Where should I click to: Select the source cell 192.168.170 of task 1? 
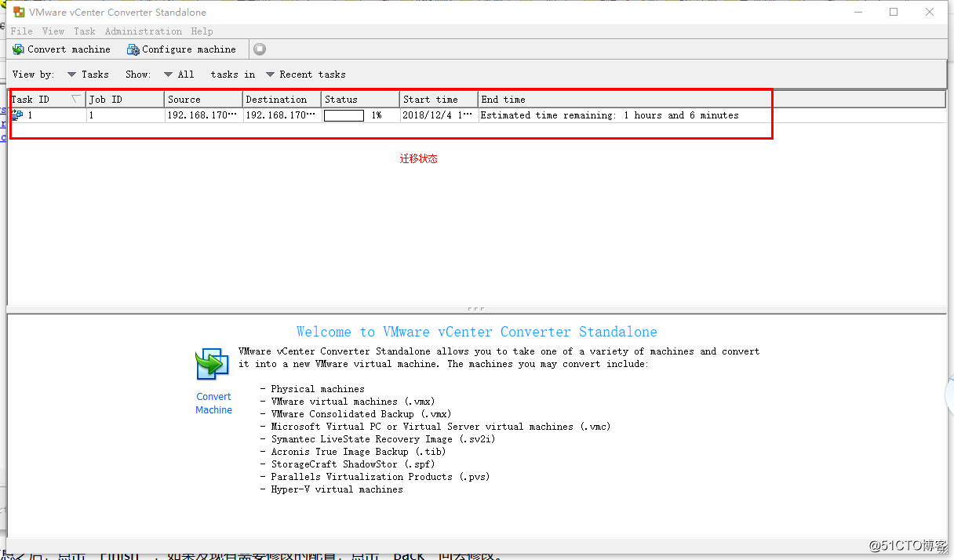coord(202,115)
